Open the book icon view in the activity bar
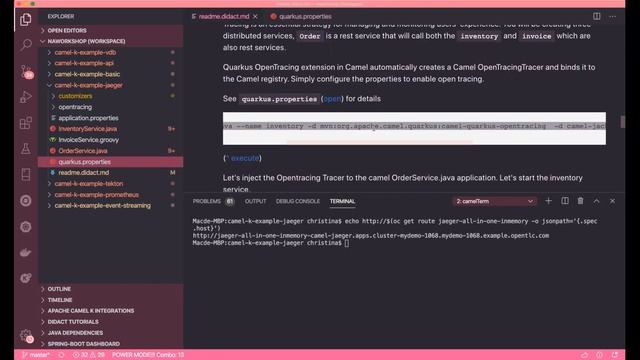Screen dimensions: 640x360 (26, 175)
